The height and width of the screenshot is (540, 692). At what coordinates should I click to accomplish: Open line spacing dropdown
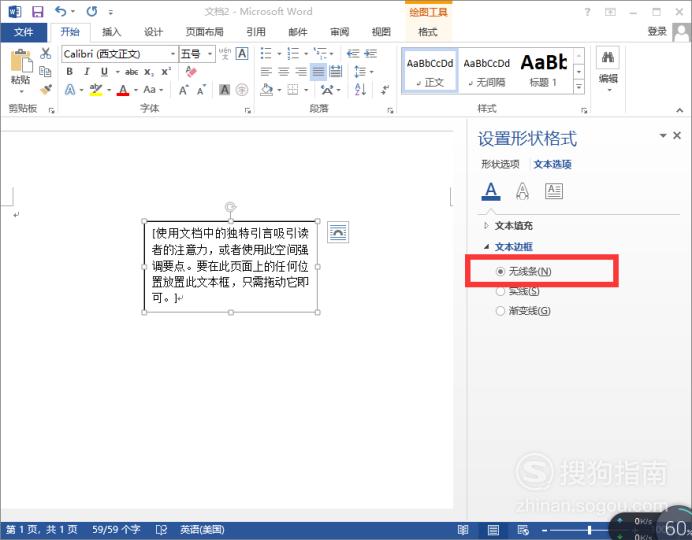(x=364, y=71)
